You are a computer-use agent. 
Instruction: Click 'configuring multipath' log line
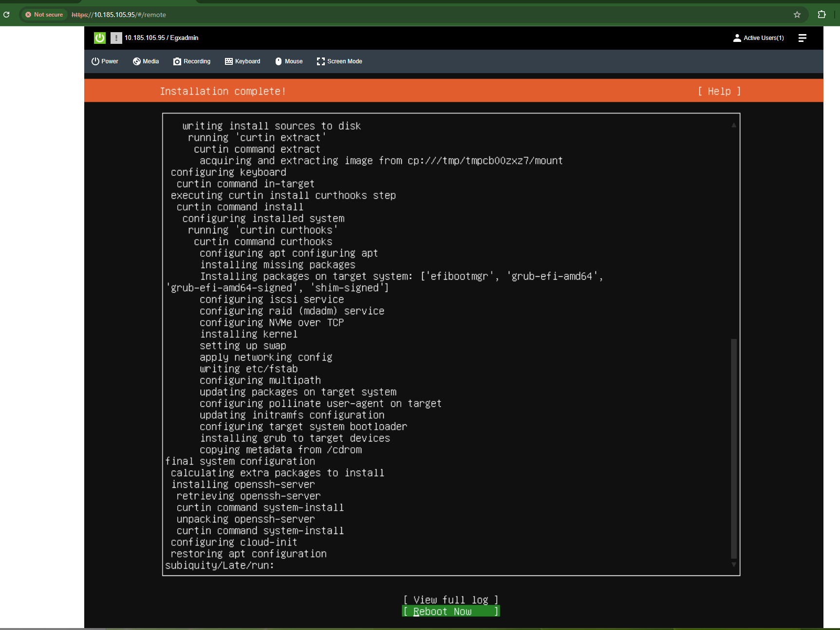pos(260,380)
